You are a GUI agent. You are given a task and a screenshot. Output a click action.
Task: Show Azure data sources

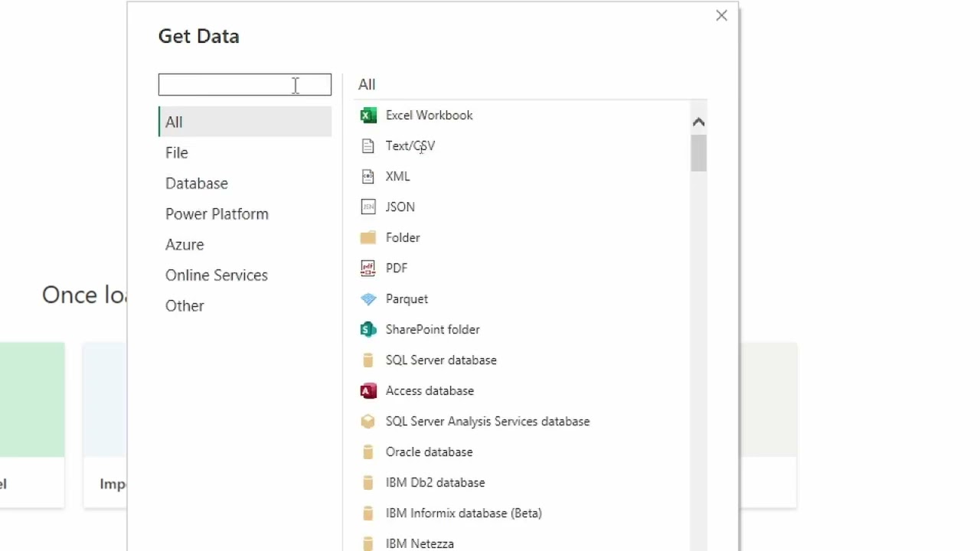[x=245, y=244]
